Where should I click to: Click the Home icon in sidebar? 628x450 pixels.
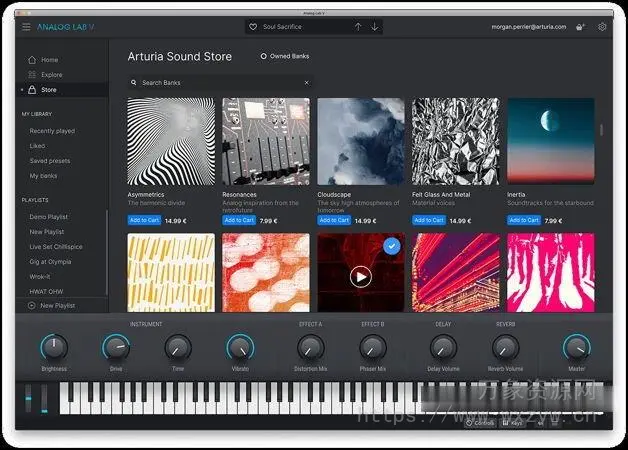click(x=32, y=60)
